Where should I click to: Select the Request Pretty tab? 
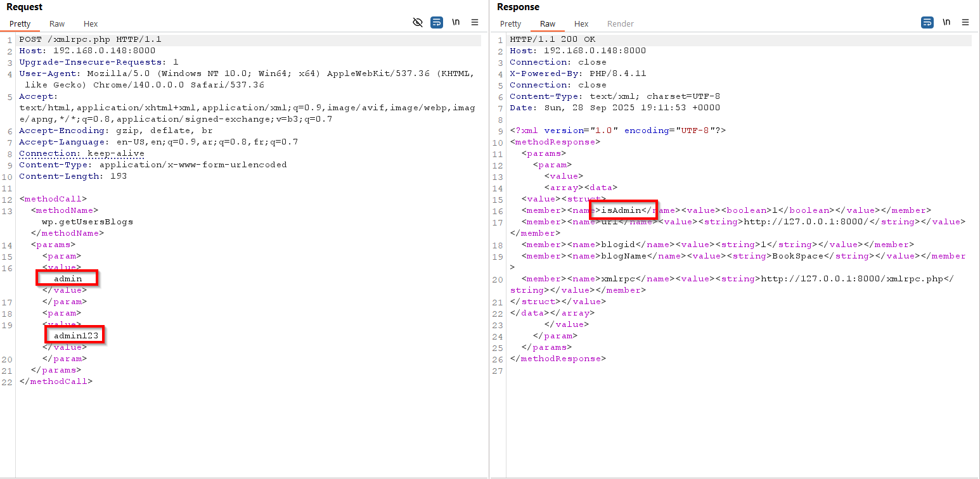(x=20, y=24)
